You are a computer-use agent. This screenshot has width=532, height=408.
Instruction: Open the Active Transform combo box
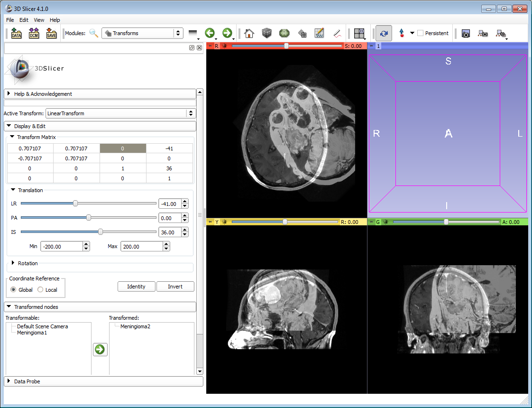pyautogui.click(x=120, y=113)
